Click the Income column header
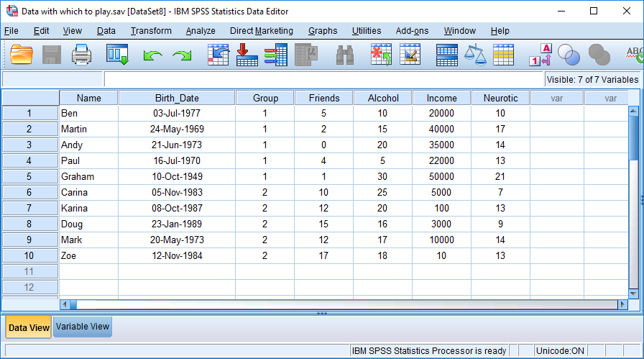Viewport: 644px width, 359px height. [x=441, y=98]
